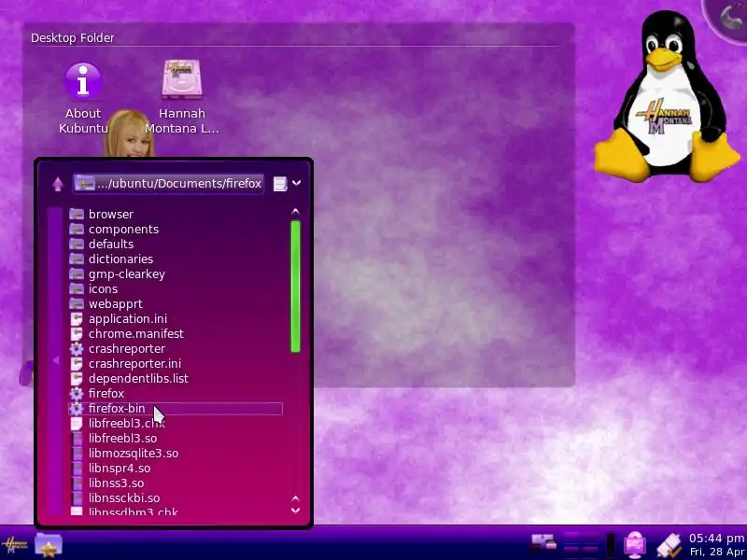Expand the chevron dropdown next to path field
The image size is (747, 560).
point(296,183)
